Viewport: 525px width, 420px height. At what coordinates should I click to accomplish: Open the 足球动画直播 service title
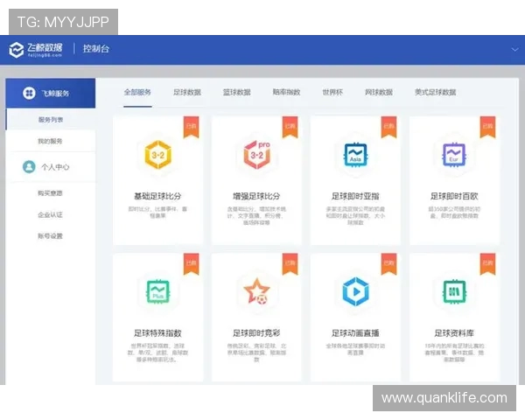(355, 333)
